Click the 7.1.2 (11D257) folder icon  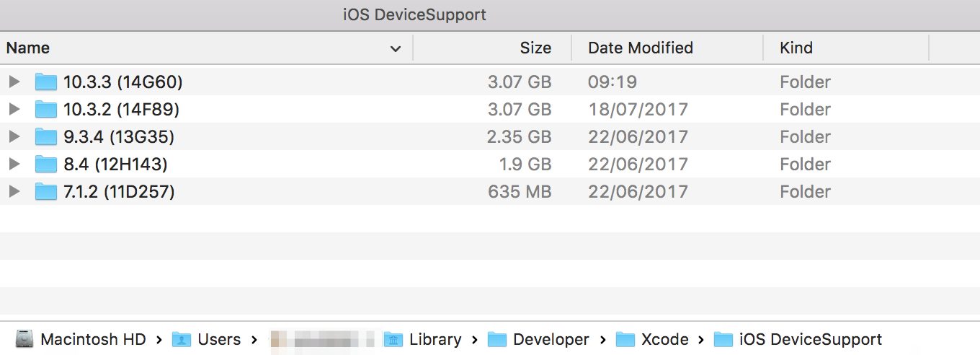coord(46,192)
